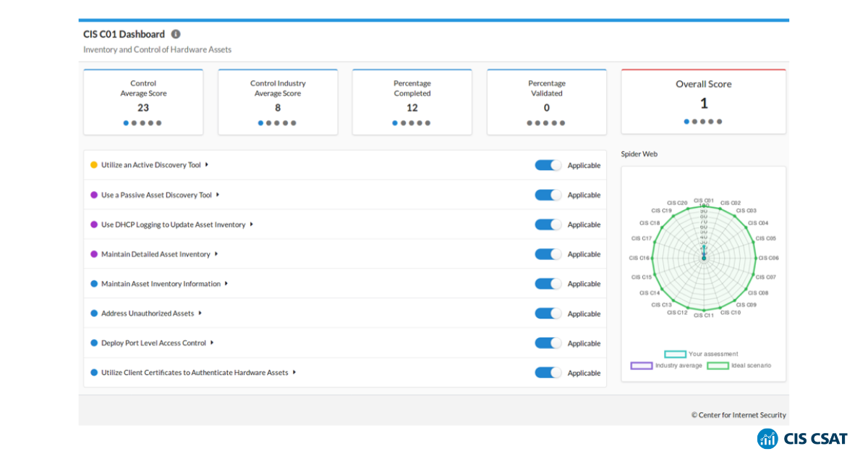Expand the Utilize an Active Discovery Tool entry

point(205,164)
